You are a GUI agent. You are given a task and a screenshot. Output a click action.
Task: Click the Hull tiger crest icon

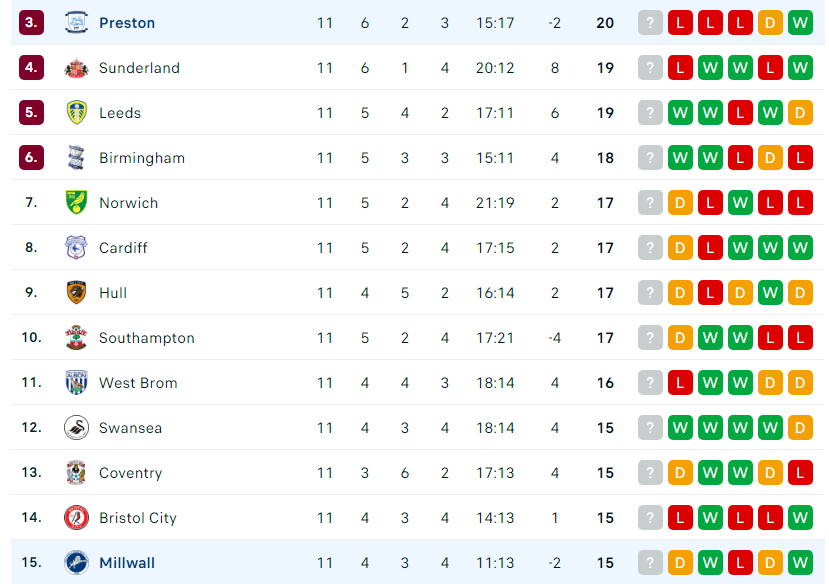(76, 292)
